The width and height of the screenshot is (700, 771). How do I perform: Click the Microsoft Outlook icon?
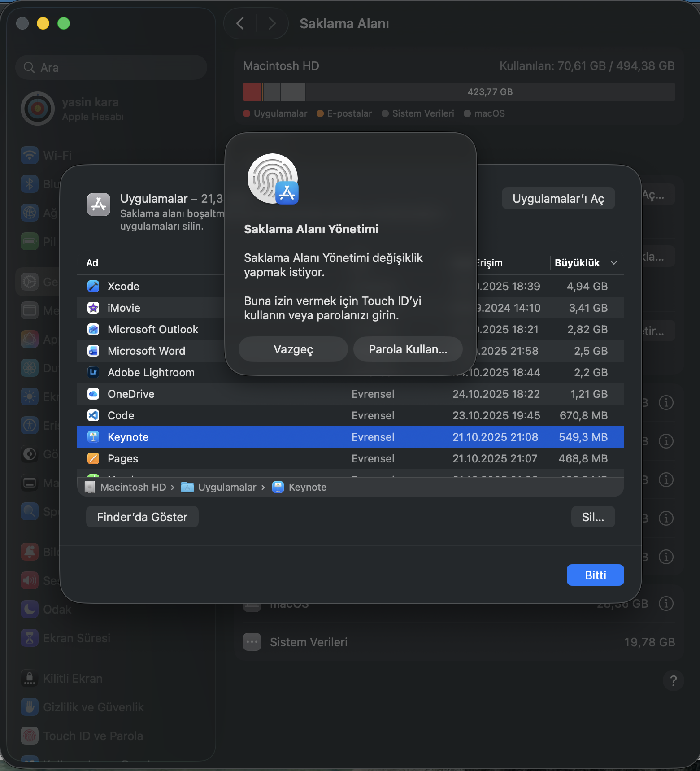coord(93,329)
